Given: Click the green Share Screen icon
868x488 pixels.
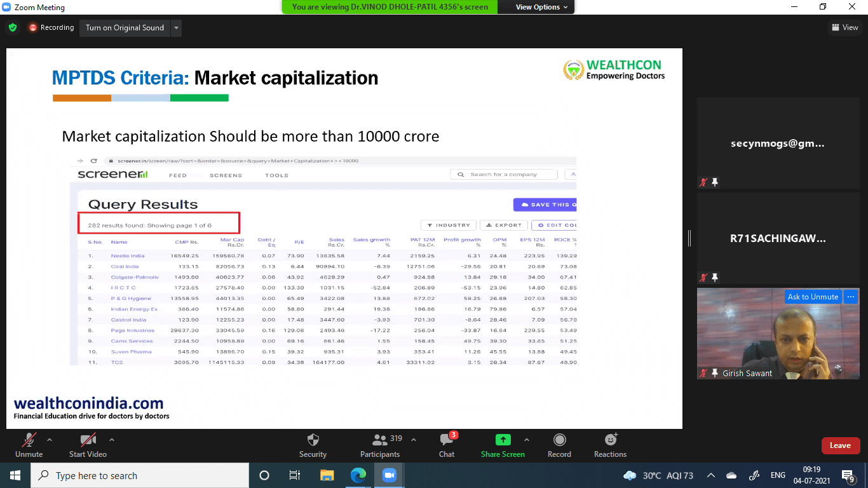Looking at the screenshot, I should pyautogui.click(x=503, y=440).
